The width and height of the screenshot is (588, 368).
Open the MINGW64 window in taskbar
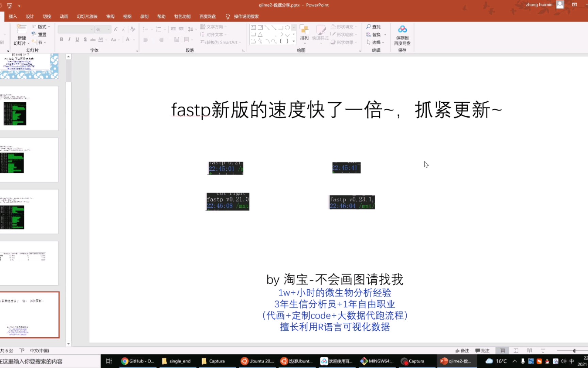pyautogui.click(x=377, y=361)
